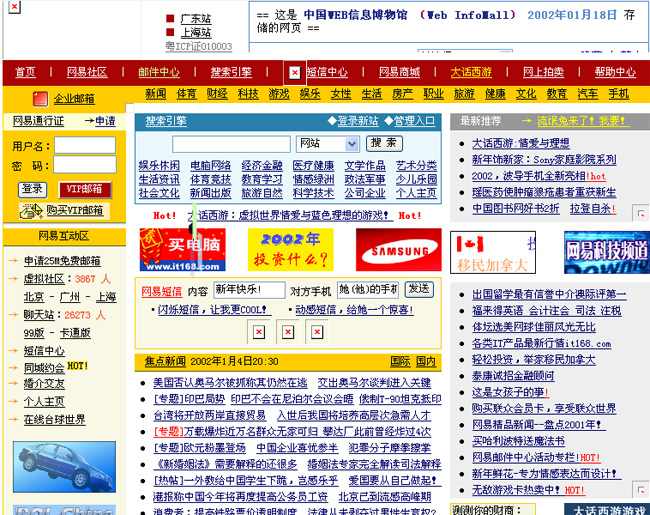The height and width of the screenshot is (515, 650).
Task: Select the 游戏 channel tab
Action: pos(279,94)
